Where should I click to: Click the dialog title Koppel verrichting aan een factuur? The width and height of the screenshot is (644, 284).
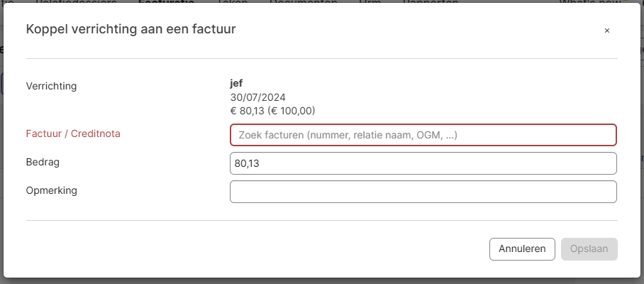pyautogui.click(x=131, y=29)
